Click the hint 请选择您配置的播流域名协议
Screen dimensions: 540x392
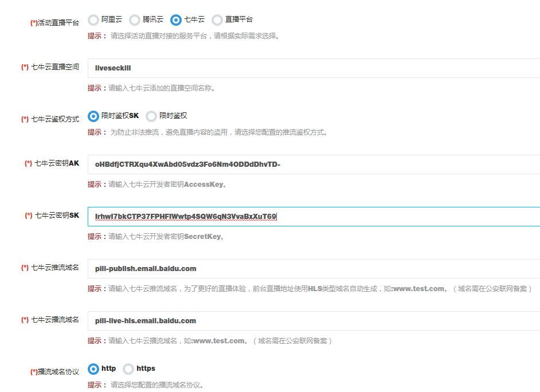tap(146, 385)
